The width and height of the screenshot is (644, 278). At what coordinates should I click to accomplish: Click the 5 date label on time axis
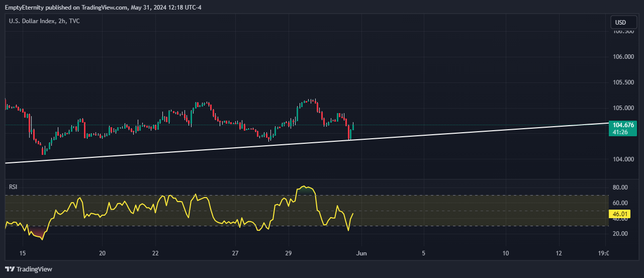[424, 253]
